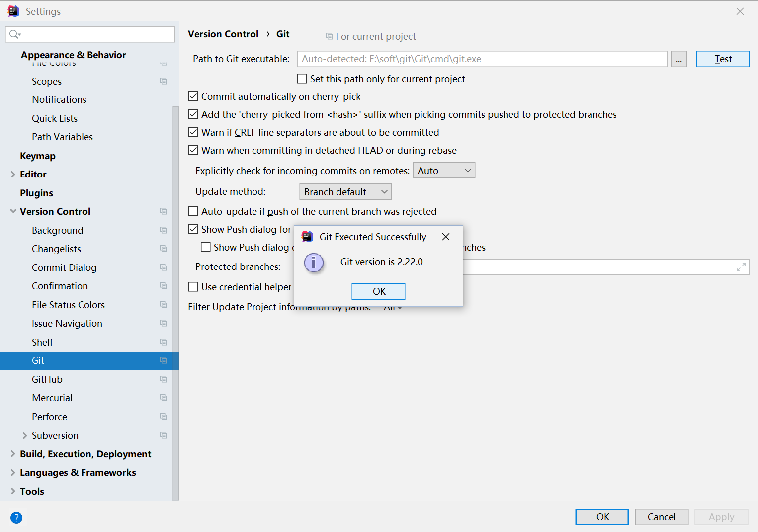Toggle Commit automatically on cherry-pick
The height and width of the screenshot is (532, 758).
point(193,96)
